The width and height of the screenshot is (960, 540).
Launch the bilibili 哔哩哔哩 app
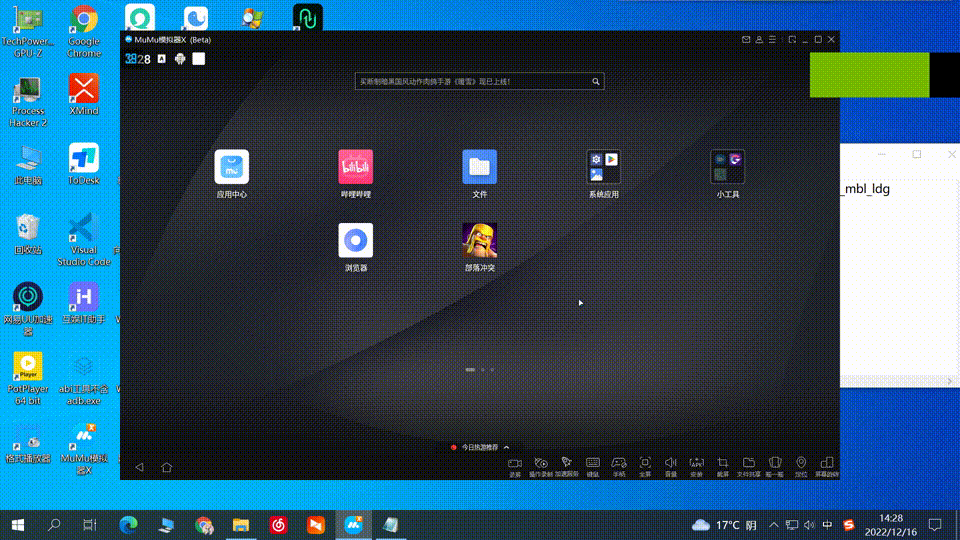356,167
